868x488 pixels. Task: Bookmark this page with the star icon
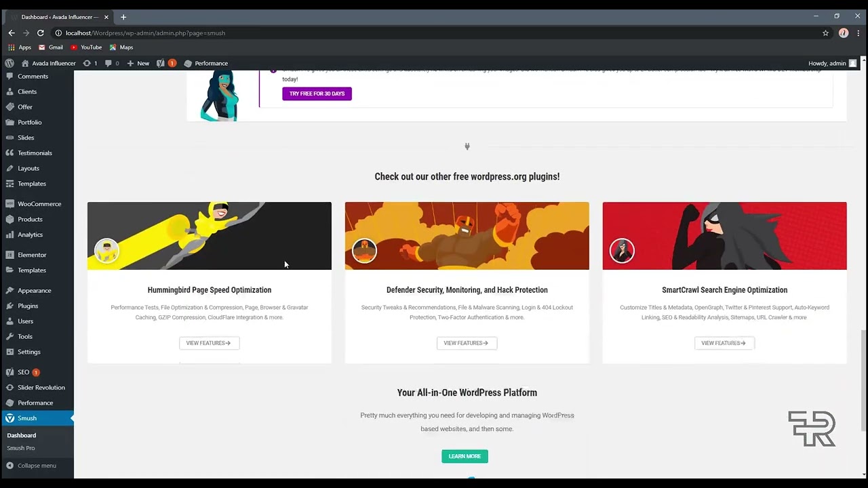825,33
